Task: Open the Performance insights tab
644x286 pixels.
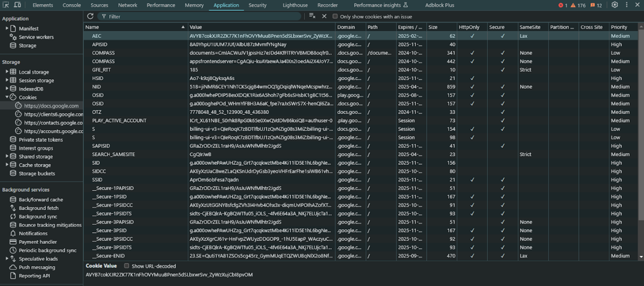Action: 381,5
